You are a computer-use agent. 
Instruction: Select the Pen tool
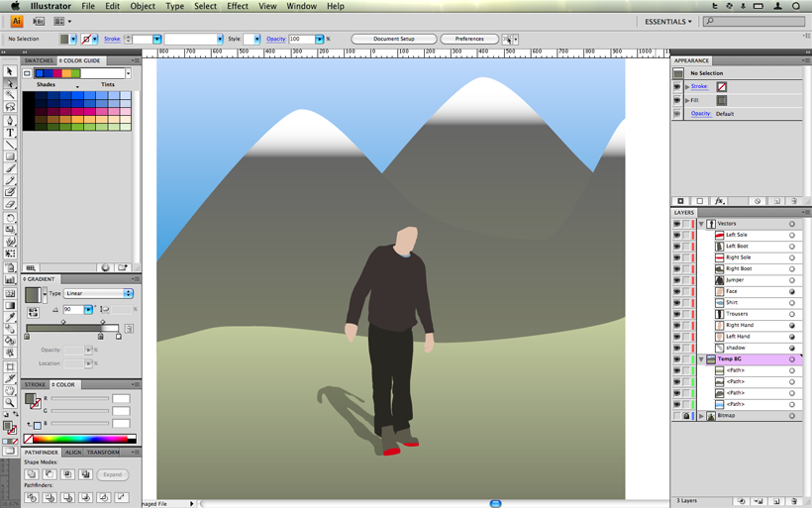[9, 121]
